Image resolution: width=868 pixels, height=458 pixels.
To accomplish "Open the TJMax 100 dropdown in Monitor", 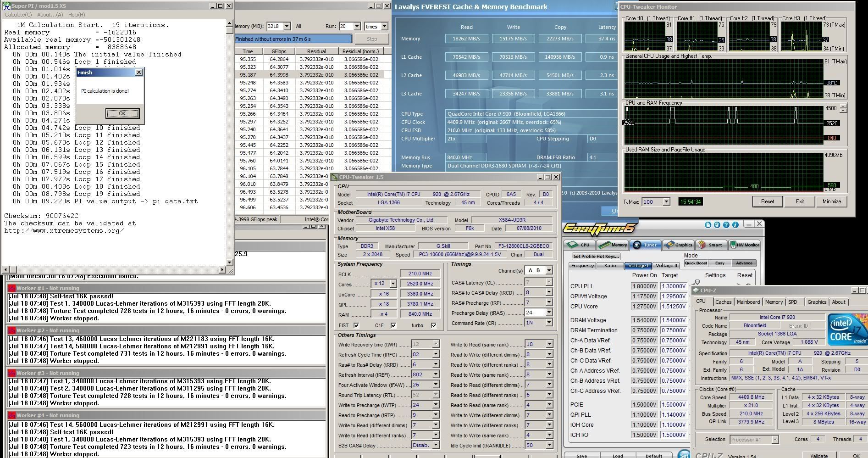I will tap(666, 201).
